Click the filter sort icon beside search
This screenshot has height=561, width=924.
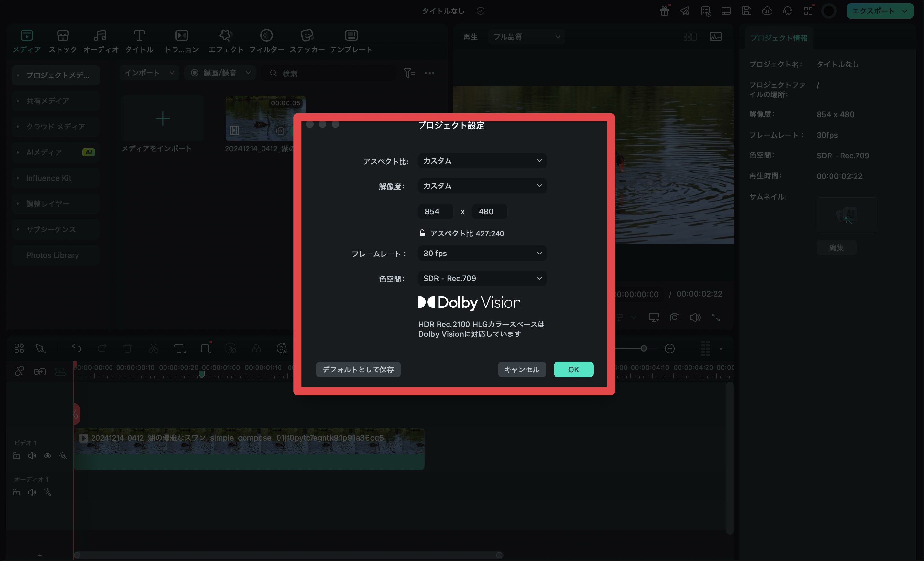[409, 73]
